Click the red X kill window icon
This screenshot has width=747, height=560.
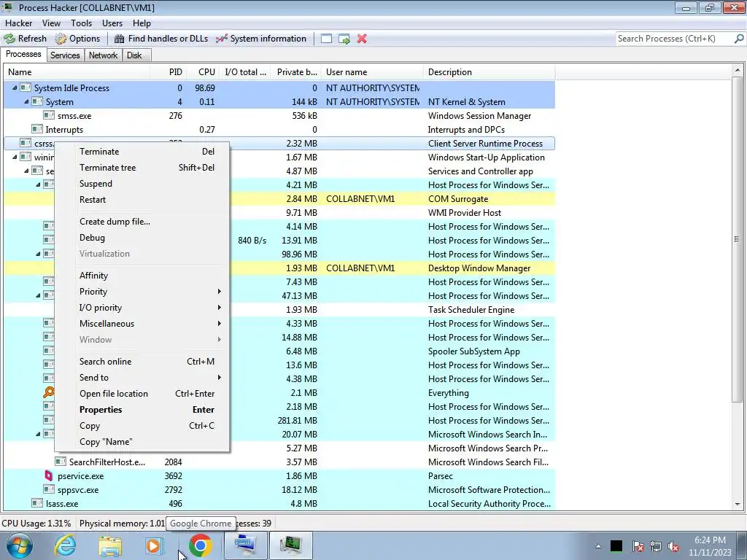click(x=362, y=39)
